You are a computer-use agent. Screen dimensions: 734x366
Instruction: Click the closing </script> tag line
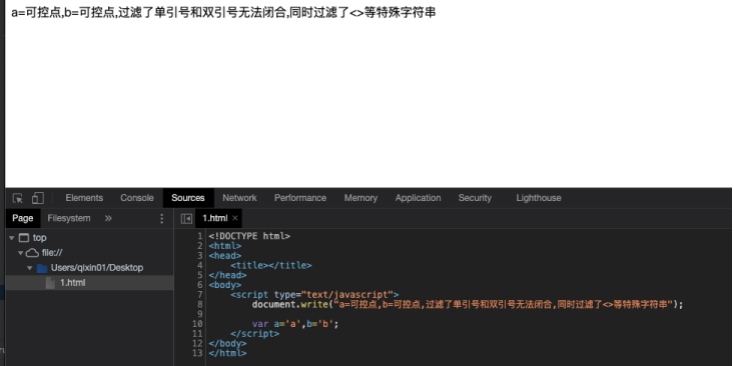[x=255, y=334]
